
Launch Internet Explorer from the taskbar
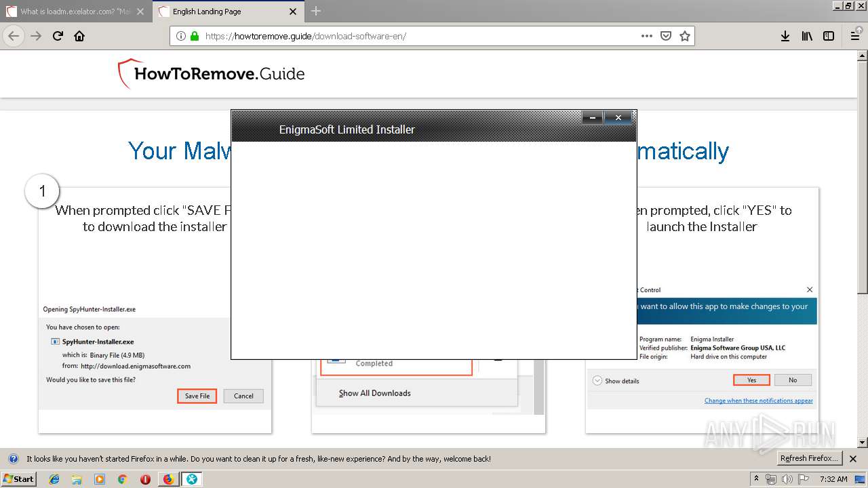[54, 479]
